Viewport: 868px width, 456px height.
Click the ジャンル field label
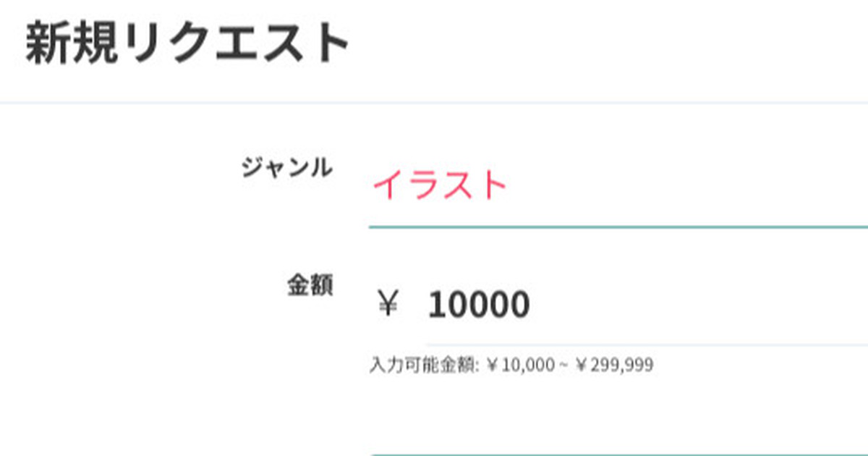(287, 168)
